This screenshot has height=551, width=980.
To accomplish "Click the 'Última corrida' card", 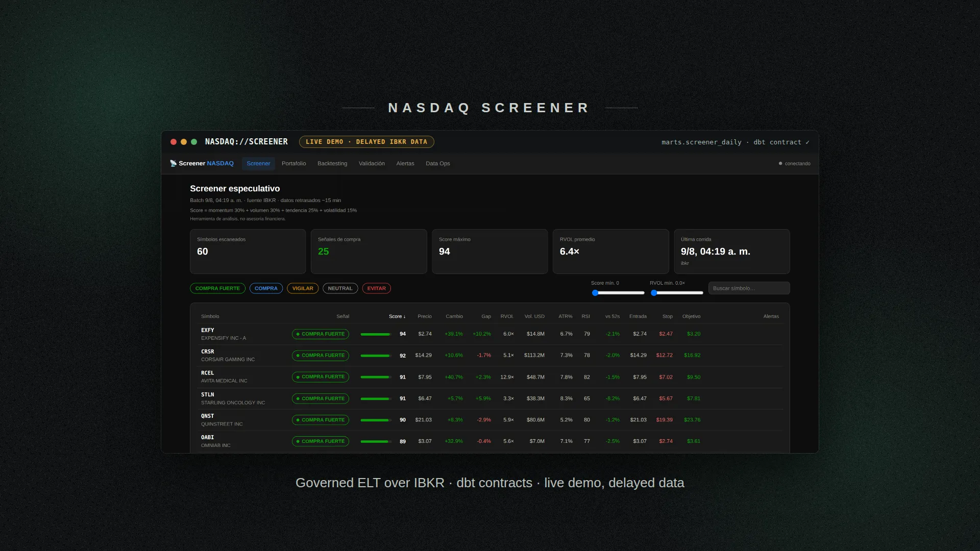I will (731, 252).
